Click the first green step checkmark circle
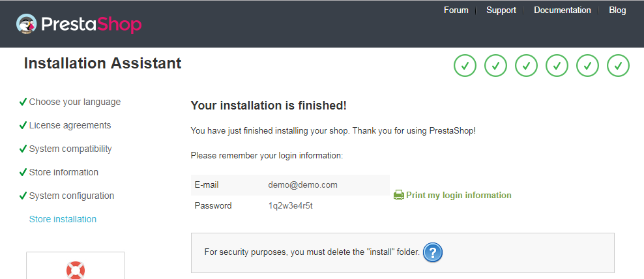Viewport: 644px width, 279px height. pos(465,65)
